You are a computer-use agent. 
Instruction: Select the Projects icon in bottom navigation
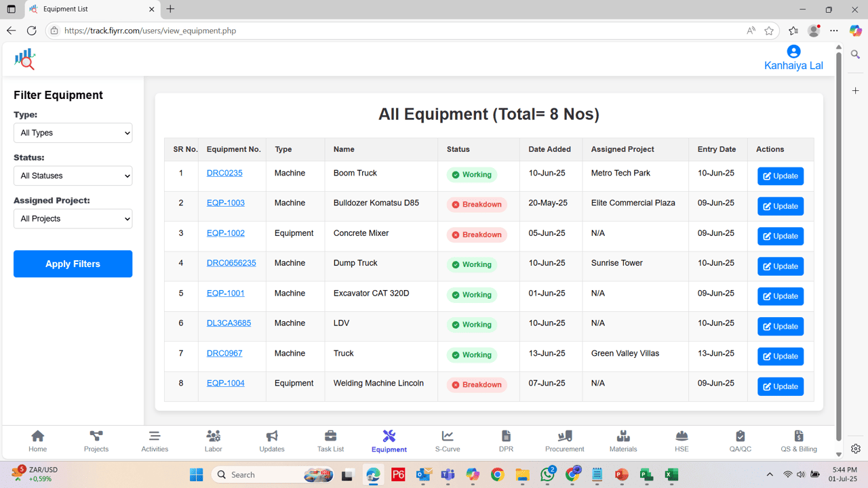point(96,441)
